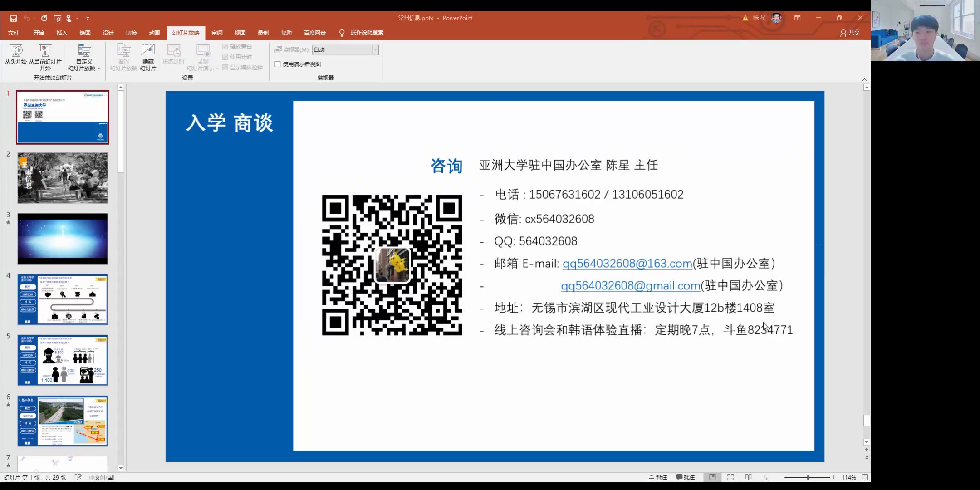Switch to the Animations tab (动画)

point(154,33)
